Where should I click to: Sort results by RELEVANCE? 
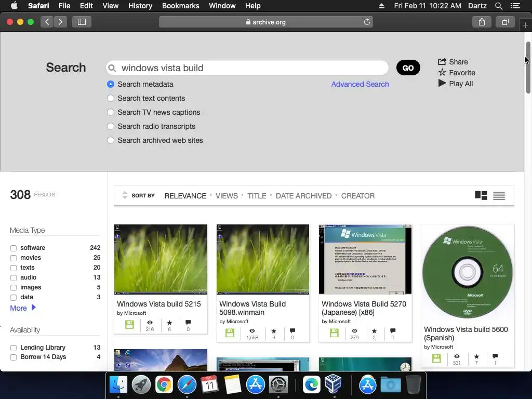[185, 196]
